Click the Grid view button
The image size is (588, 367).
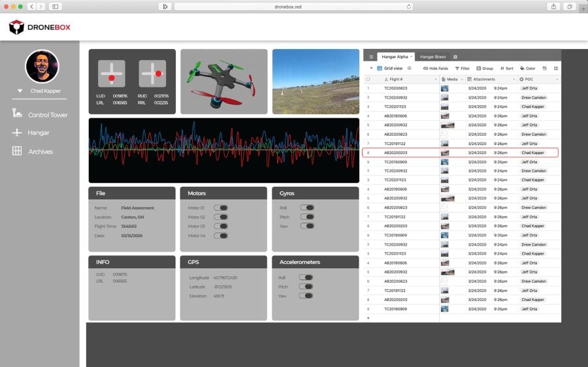click(389, 68)
